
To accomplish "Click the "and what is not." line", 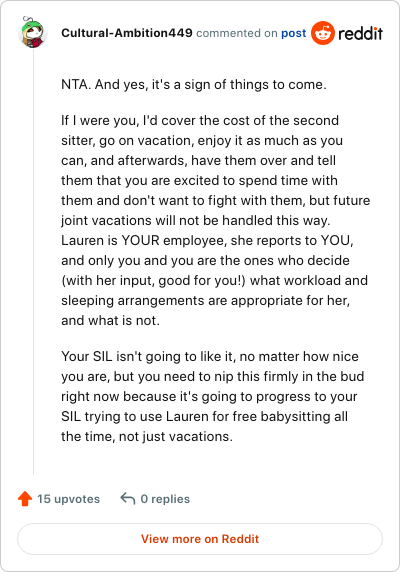I will click(x=110, y=320).
